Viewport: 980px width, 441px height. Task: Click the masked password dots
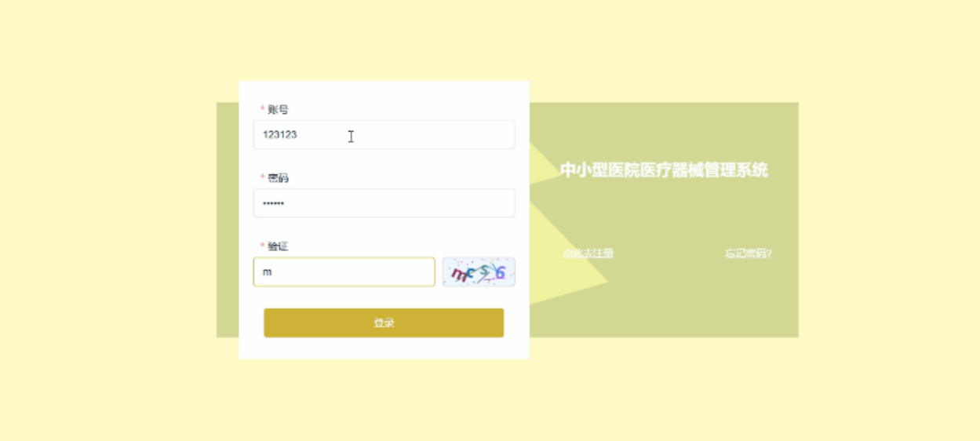pyautogui.click(x=274, y=204)
